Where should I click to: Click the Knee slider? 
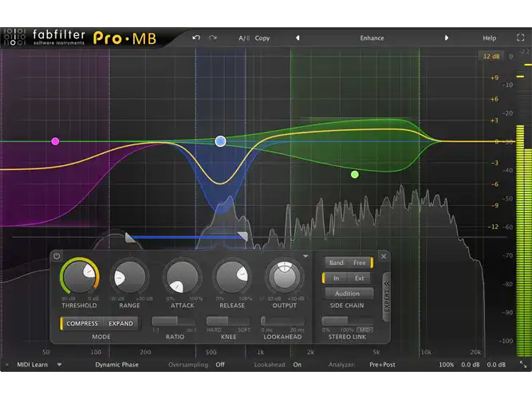pos(228,321)
